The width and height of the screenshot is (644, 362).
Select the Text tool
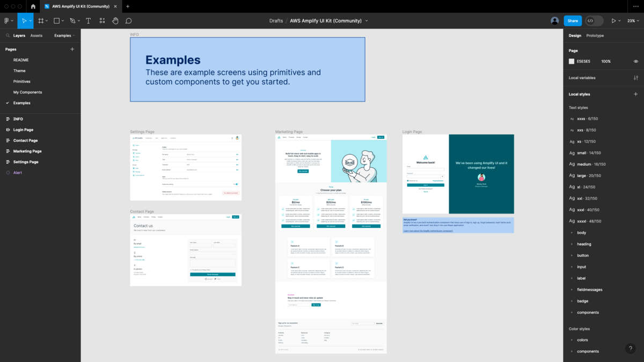(89, 21)
